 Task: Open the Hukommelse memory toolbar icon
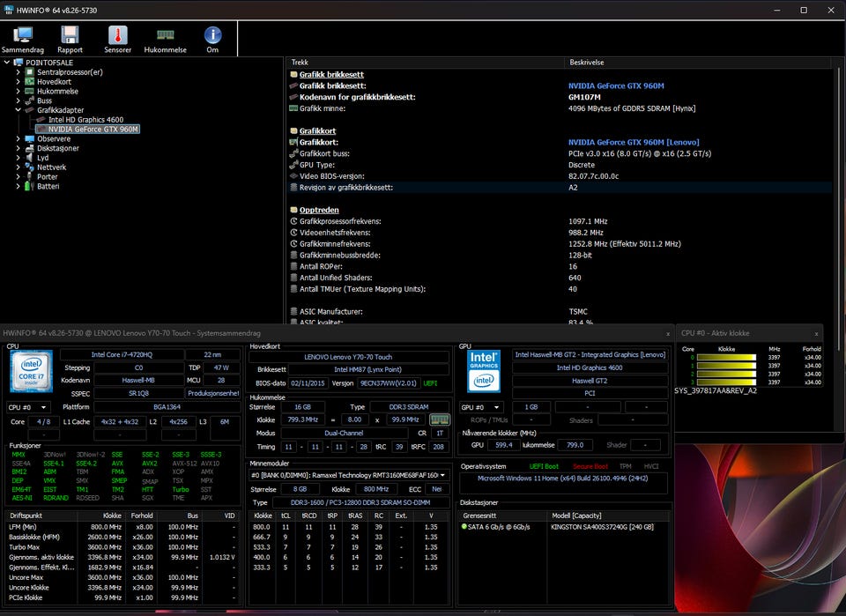click(x=165, y=35)
